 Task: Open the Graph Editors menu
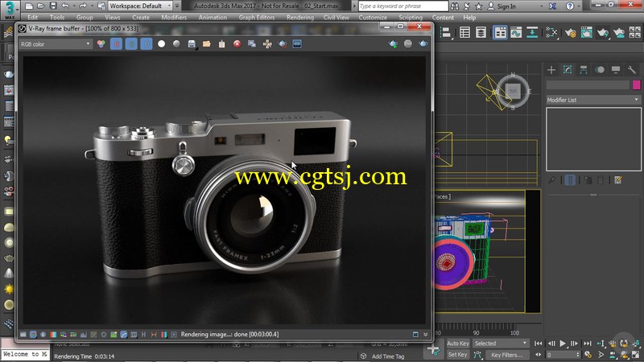257,17
